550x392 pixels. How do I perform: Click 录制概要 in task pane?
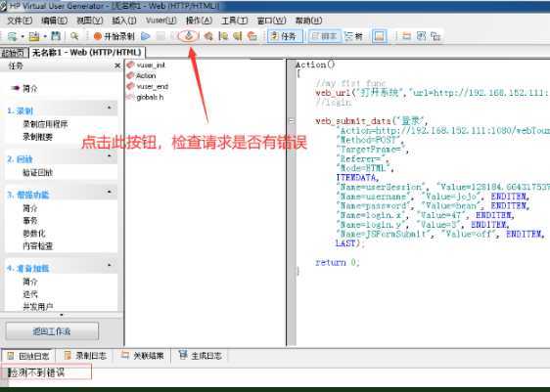pyautogui.click(x=38, y=137)
